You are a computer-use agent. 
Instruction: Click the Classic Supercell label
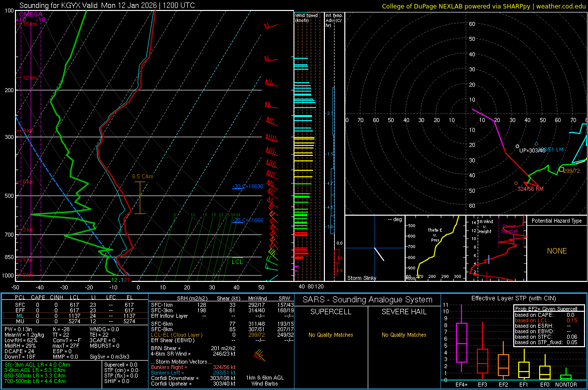[509, 229]
